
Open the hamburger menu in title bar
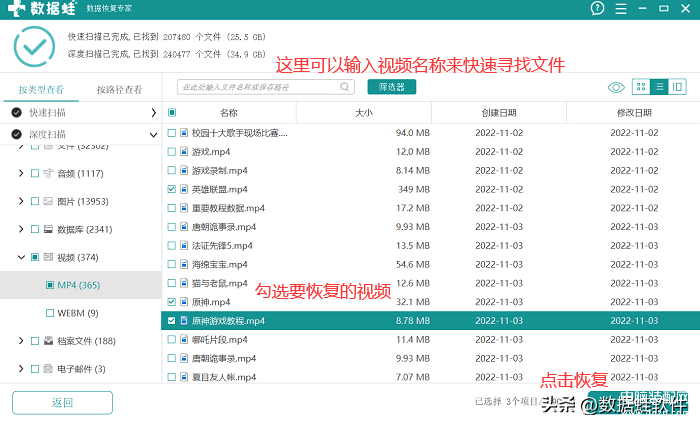point(621,8)
